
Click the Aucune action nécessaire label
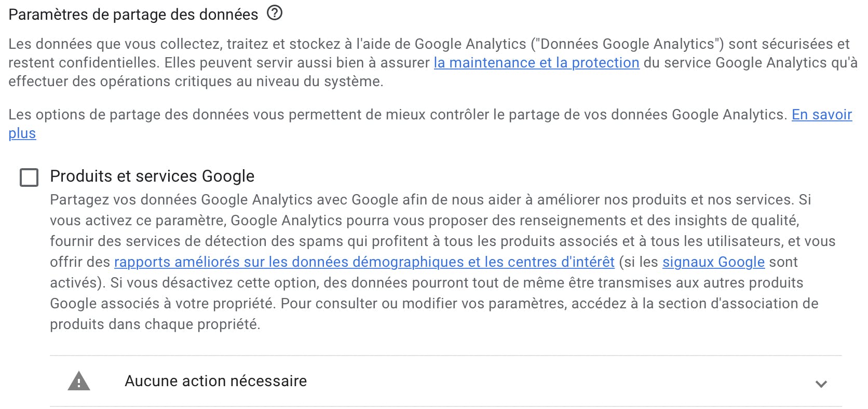click(x=215, y=381)
